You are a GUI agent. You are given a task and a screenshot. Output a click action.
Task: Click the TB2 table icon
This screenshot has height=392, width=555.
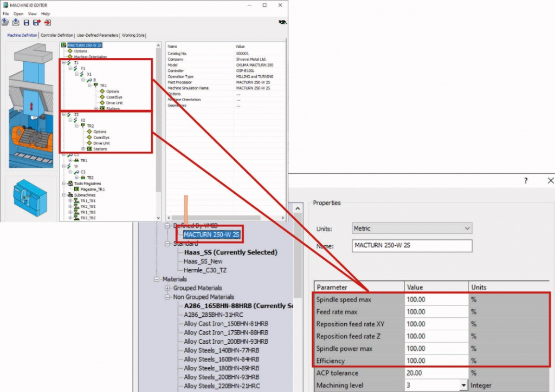pyautogui.click(x=83, y=178)
